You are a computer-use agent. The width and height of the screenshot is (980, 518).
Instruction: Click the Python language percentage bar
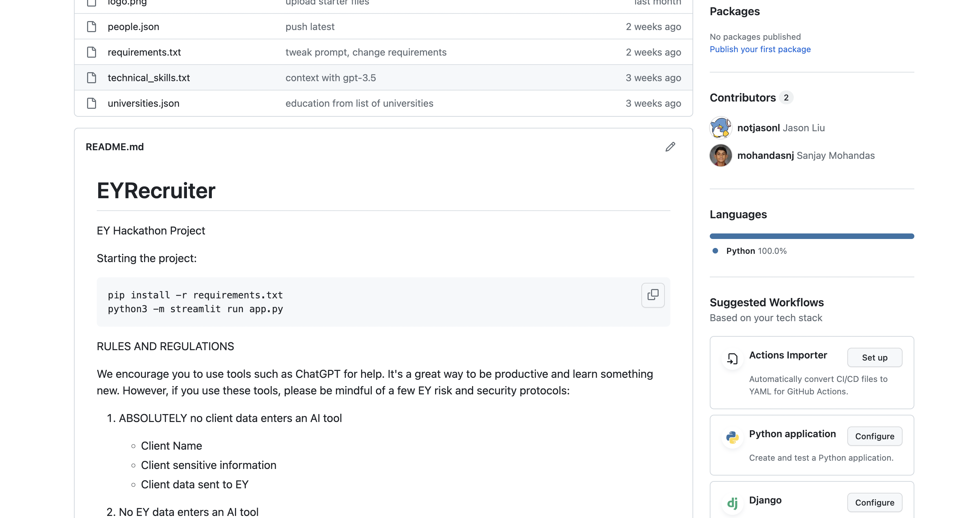point(811,236)
